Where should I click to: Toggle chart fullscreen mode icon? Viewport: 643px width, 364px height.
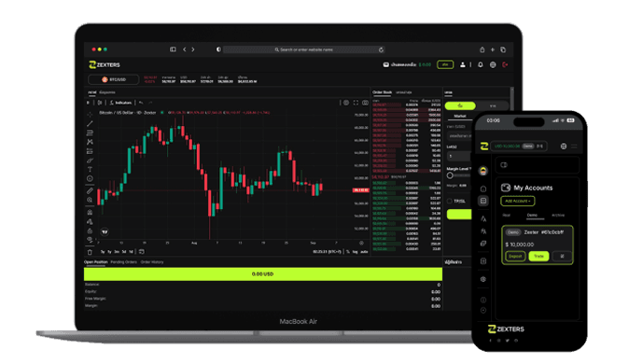[x=356, y=103]
